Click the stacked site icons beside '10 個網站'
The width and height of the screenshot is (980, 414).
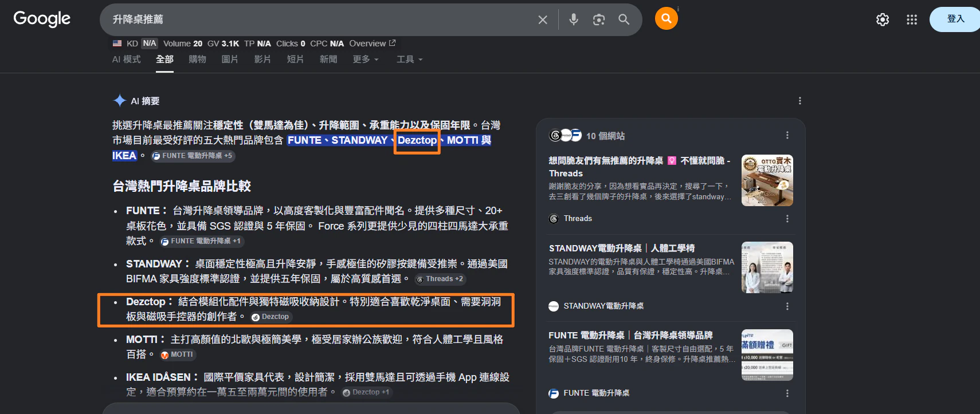click(x=566, y=135)
